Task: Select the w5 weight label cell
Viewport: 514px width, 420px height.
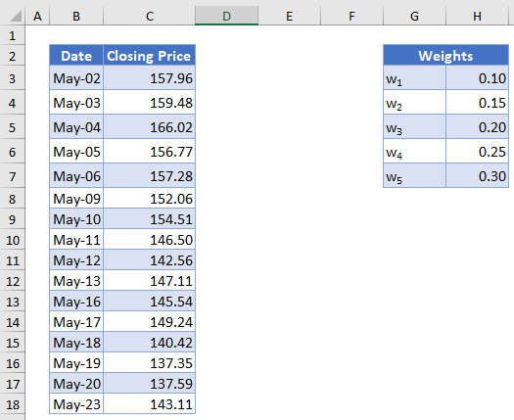Action: pyautogui.click(x=415, y=176)
